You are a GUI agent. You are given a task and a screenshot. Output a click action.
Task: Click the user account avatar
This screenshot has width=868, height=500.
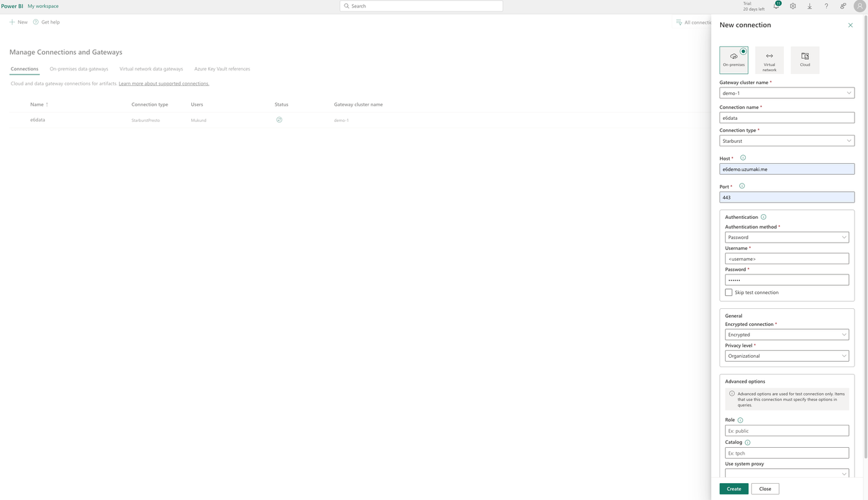(x=859, y=6)
